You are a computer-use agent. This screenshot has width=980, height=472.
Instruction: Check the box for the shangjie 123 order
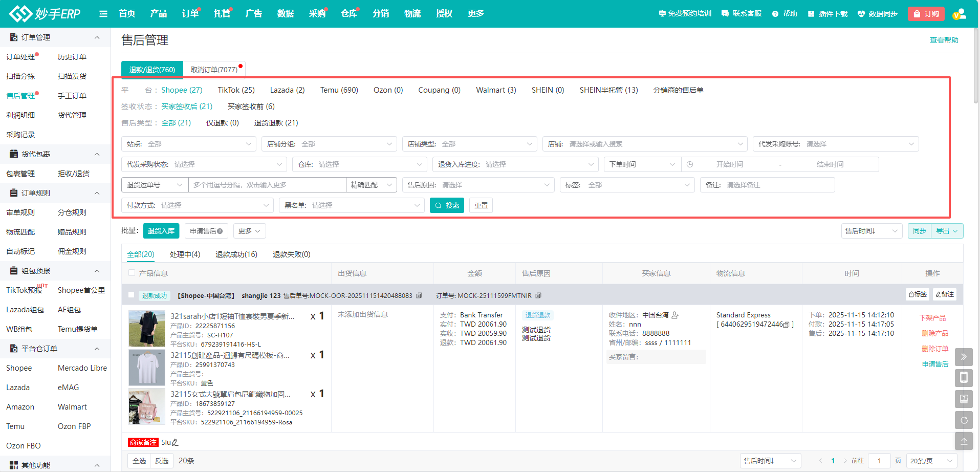tap(132, 295)
